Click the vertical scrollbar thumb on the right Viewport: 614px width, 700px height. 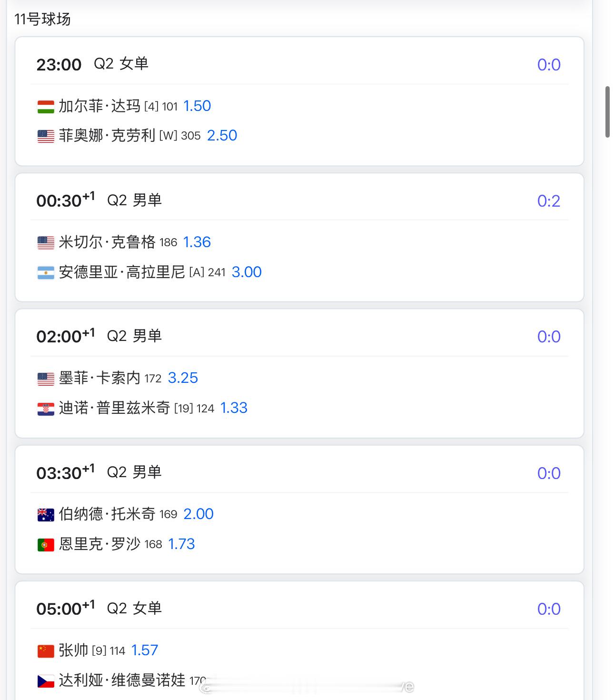pyautogui.click(x=607, y=112)
